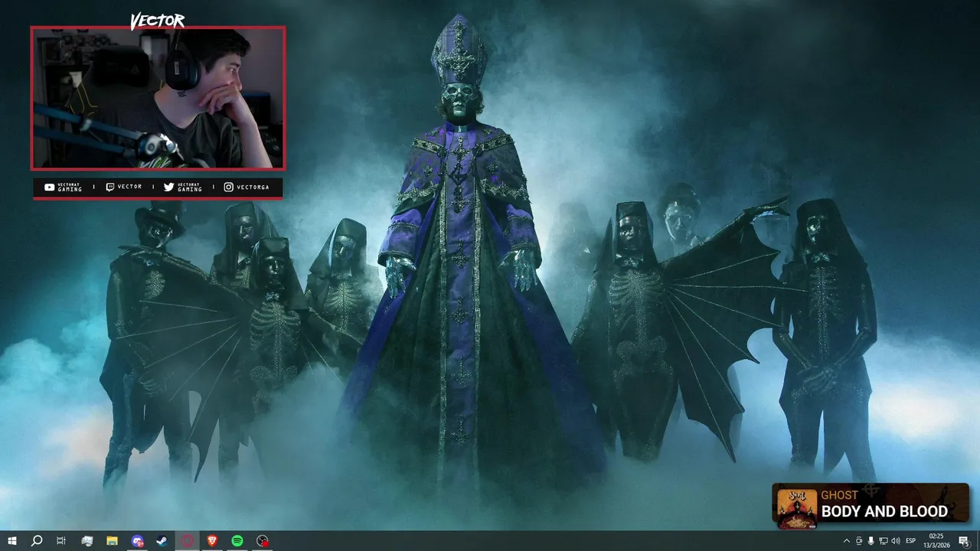Click the YouTube icon in the social bar
980x551 pixels.
coord(50,187)
